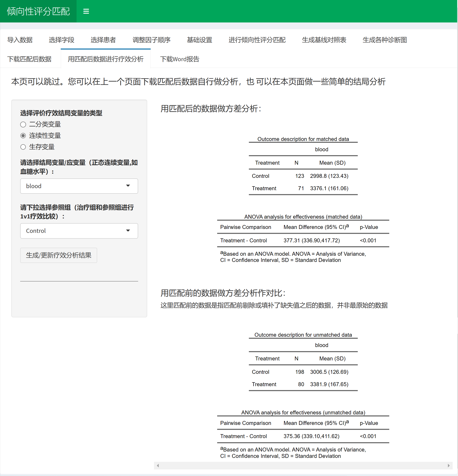
Task: Select the 生存变量 radio option
Action: [23, 147]
